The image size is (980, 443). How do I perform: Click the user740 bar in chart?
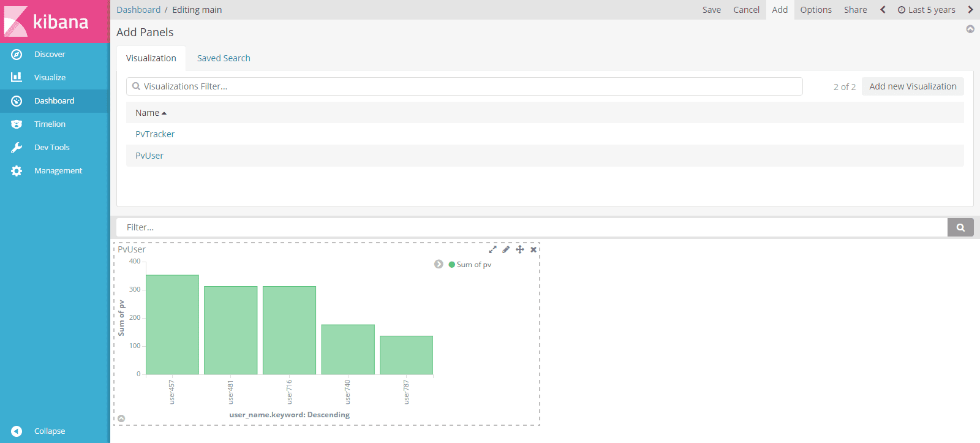pos(348,349)
